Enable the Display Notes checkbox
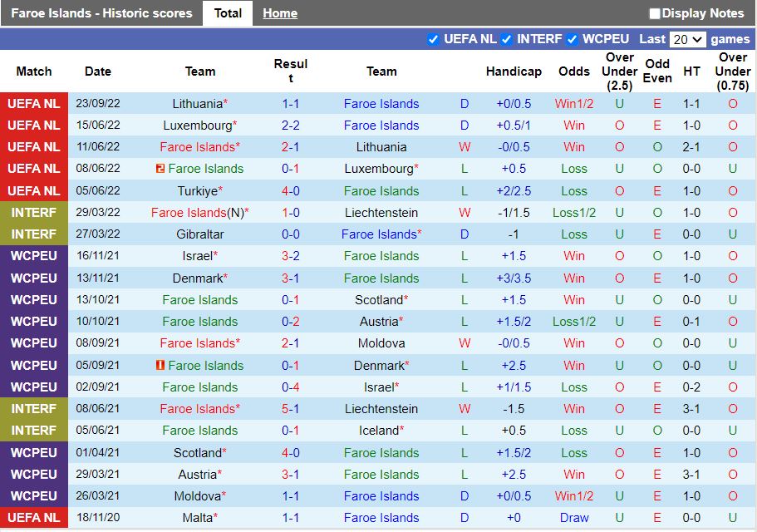757x532 pixels. click(655, 13)
